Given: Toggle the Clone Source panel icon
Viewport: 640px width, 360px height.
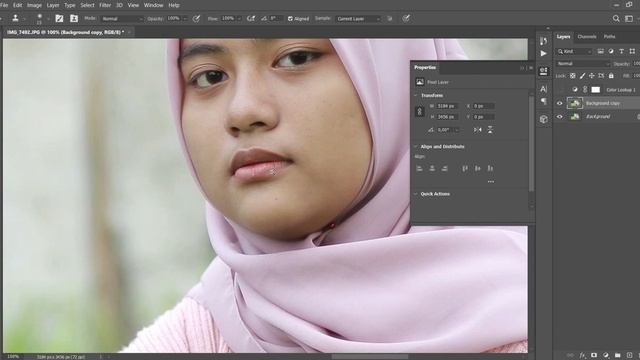Looking at the screenshot, I should 74,18.
